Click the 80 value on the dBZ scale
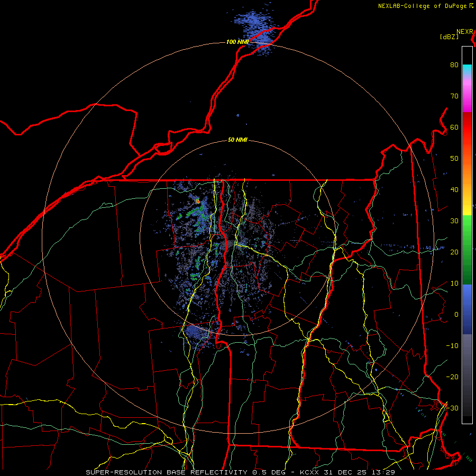Screen dimensions: 476x476 454,65
